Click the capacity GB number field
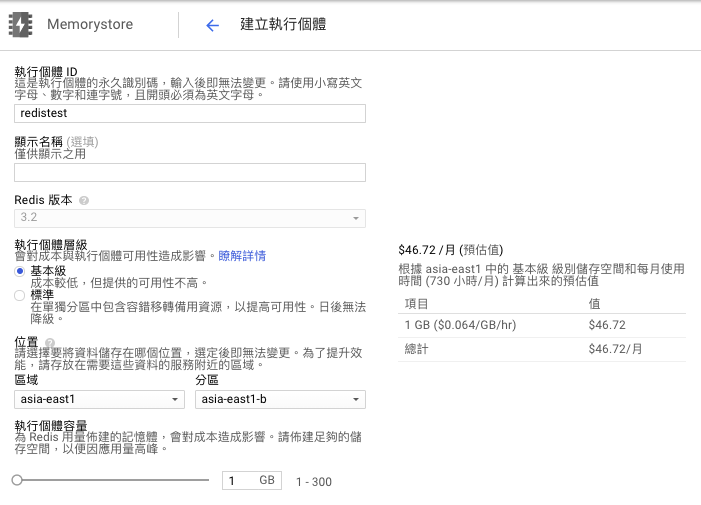 252,480
